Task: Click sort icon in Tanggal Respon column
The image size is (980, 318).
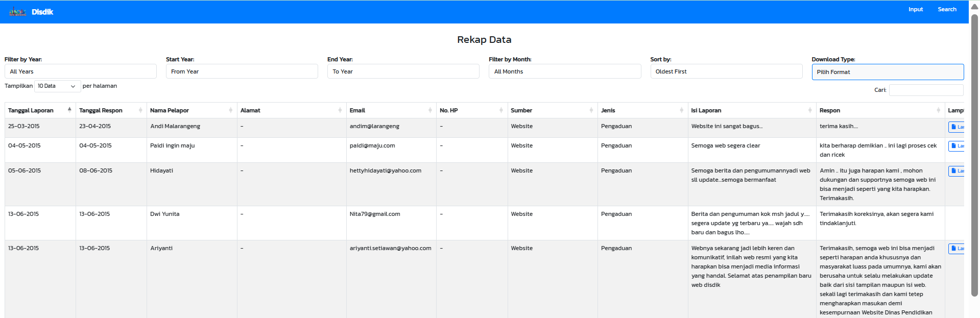Action: 140,110
